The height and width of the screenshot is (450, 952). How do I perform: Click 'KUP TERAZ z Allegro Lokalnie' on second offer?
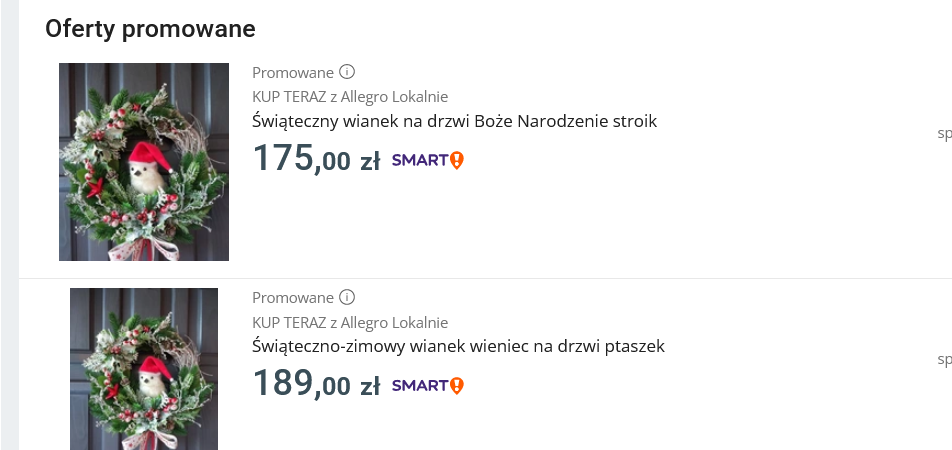[350, 322]
